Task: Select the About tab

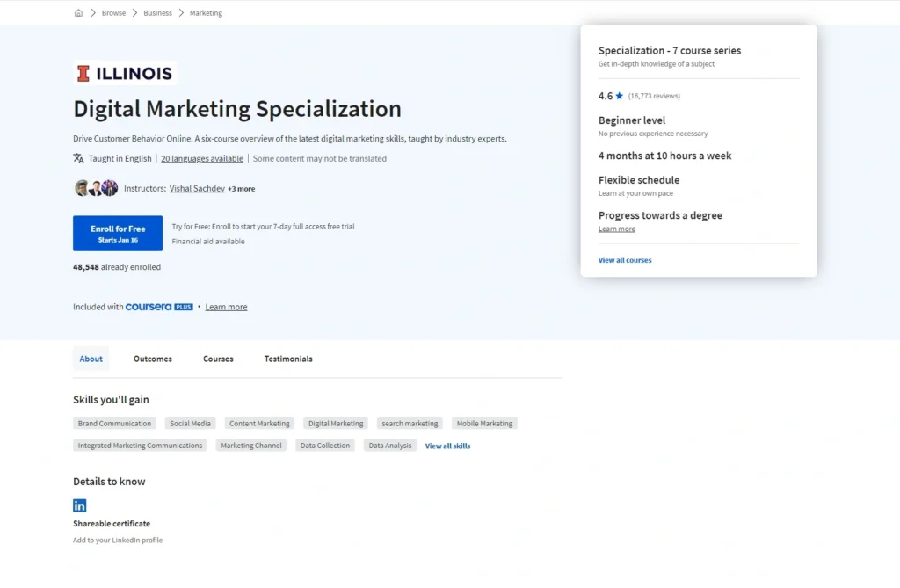Action: [x=91, y=359]
